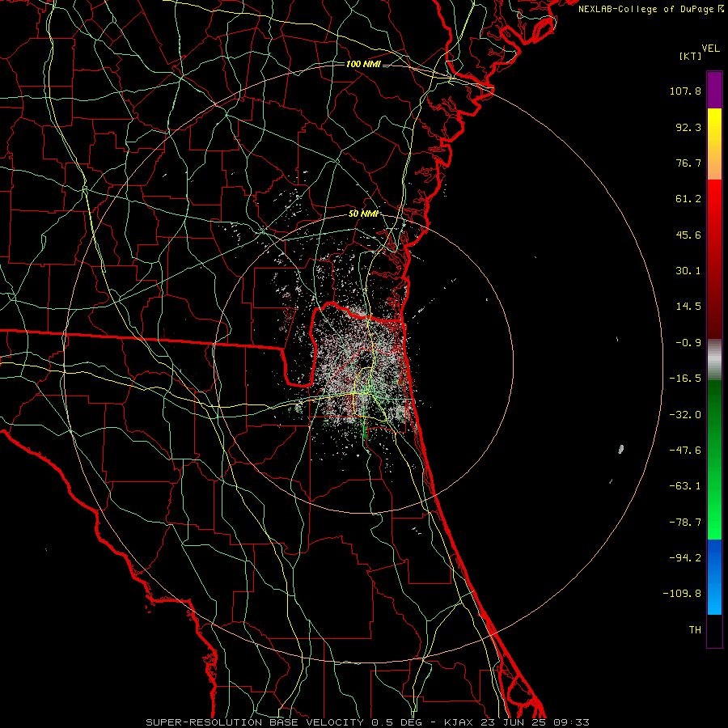
Task: Click the isolated gray echo offshore east
Action: pyautogui.click(x=621, y=449)
